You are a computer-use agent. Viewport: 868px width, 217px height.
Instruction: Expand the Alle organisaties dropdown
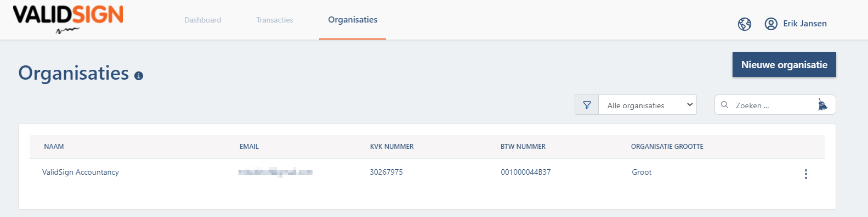pyautogui.click(x=648, y=105)
